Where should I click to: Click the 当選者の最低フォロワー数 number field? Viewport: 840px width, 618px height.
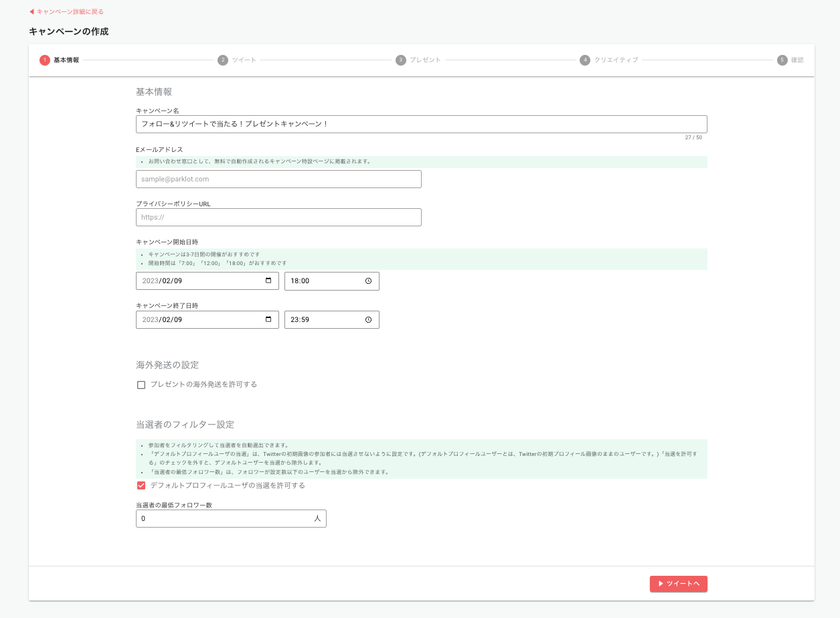pyautogui.click(x=224, y=519)
